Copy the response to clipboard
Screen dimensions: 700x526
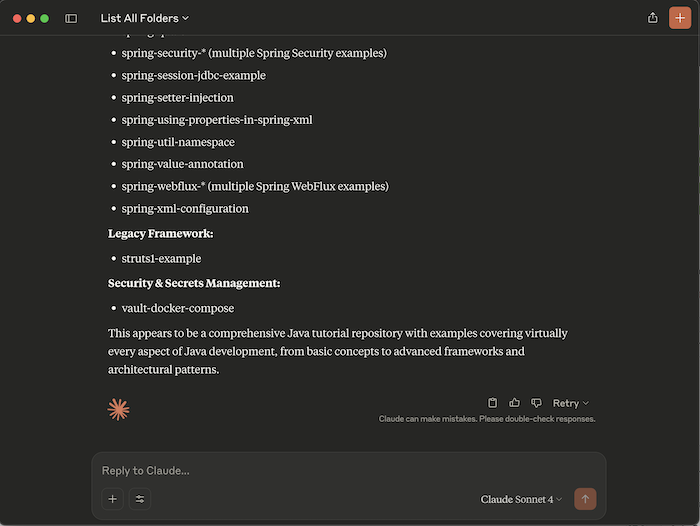(x=492, y=403)
